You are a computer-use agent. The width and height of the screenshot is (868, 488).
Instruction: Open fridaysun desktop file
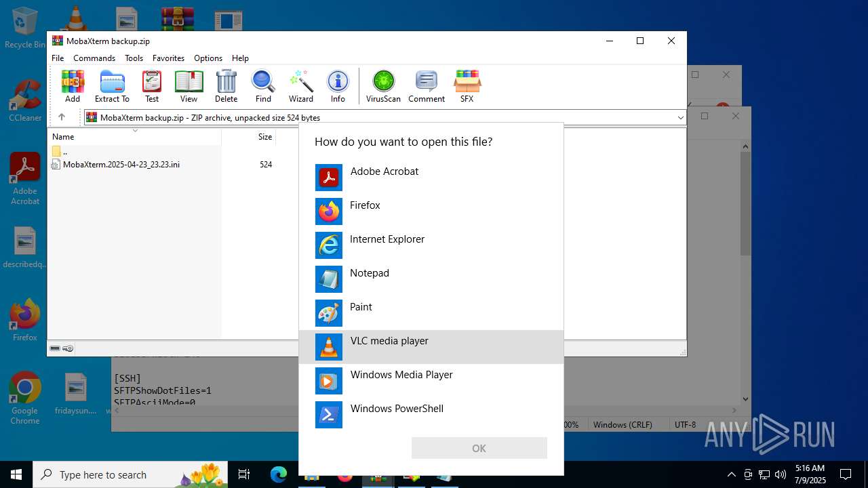pyautogui.click(x=76, y=394)
